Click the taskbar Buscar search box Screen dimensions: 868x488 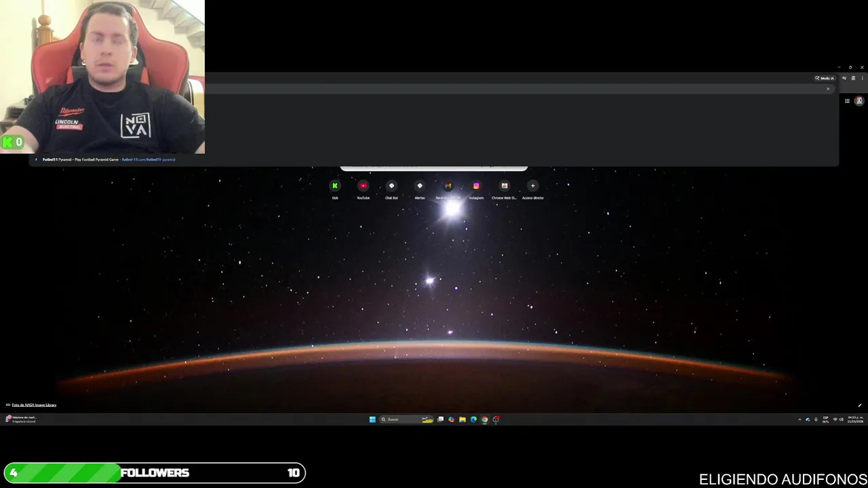point(407,420)
